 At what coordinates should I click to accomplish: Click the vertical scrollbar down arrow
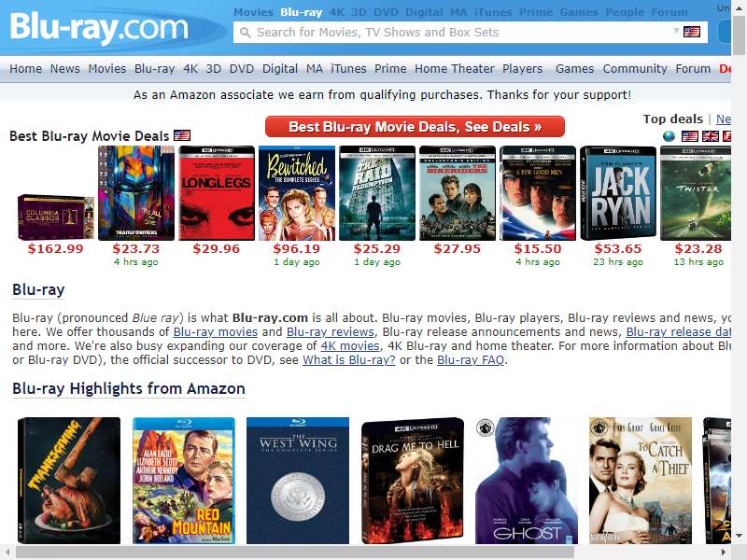pyautogui.click(x=739, y=535)
